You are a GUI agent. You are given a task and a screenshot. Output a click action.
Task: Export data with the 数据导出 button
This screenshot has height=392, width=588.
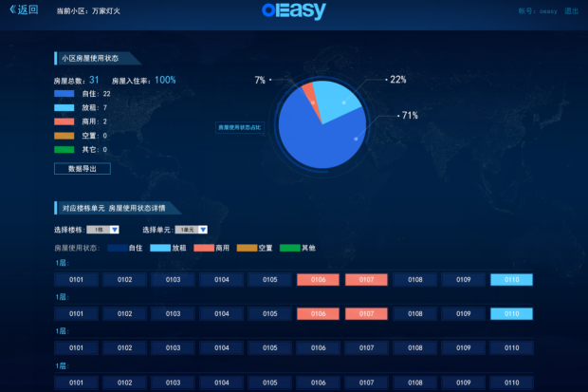click(83, 169)
